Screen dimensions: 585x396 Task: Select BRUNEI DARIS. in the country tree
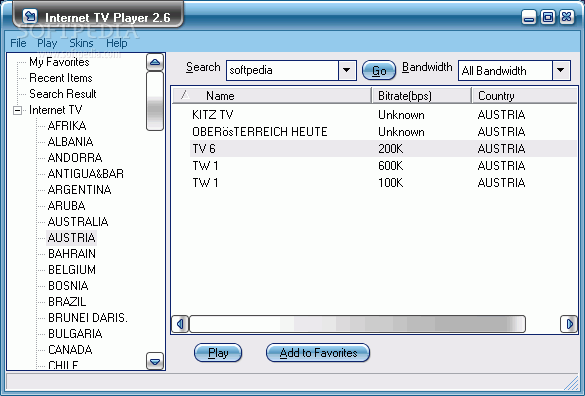click(88, 318)
